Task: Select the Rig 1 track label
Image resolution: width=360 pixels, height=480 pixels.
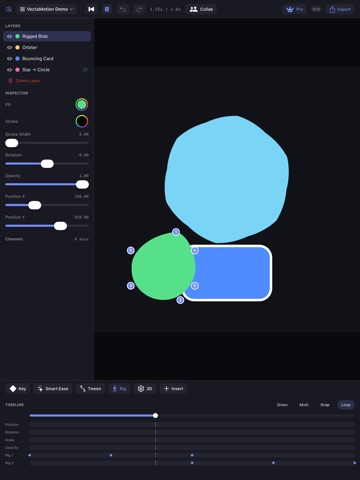Action: coord(9,455)
